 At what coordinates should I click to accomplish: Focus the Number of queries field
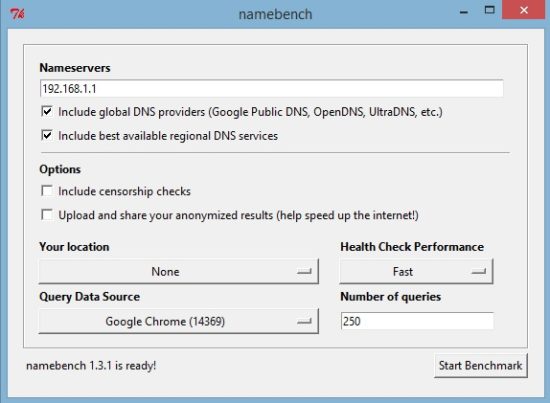pos(417,321)
